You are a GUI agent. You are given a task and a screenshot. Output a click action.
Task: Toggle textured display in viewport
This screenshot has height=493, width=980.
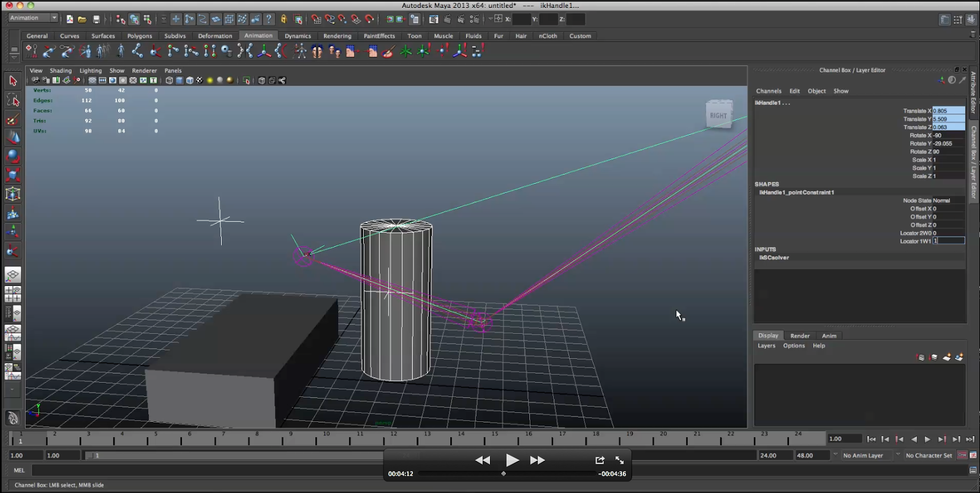(x=200, y=80)
